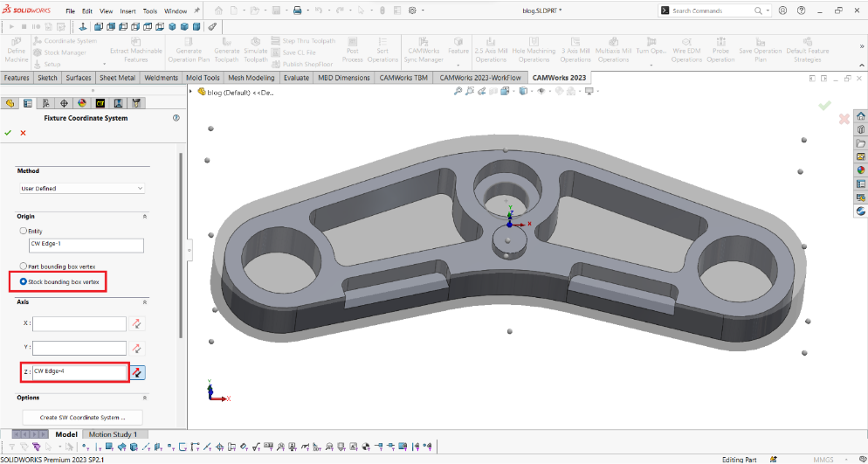Confirm with the green checkmark OK icon
This screenshot has height=464, width=868.
[8, 133]
